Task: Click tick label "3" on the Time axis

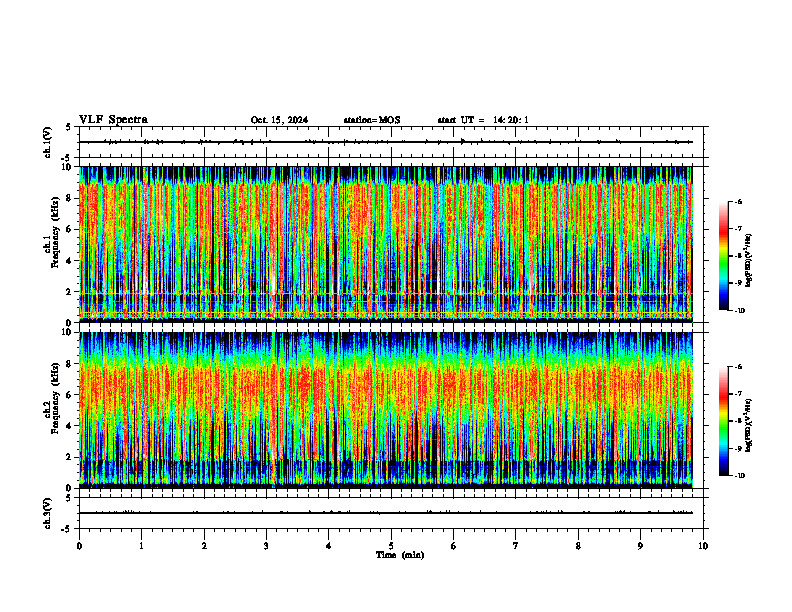Action: (x=266, y=546)
